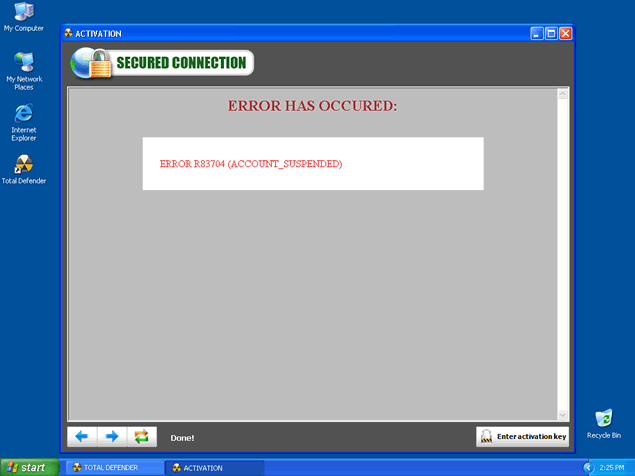Click the back arrow navigation button
Screen dimensions: 635x476
[82, 436]
